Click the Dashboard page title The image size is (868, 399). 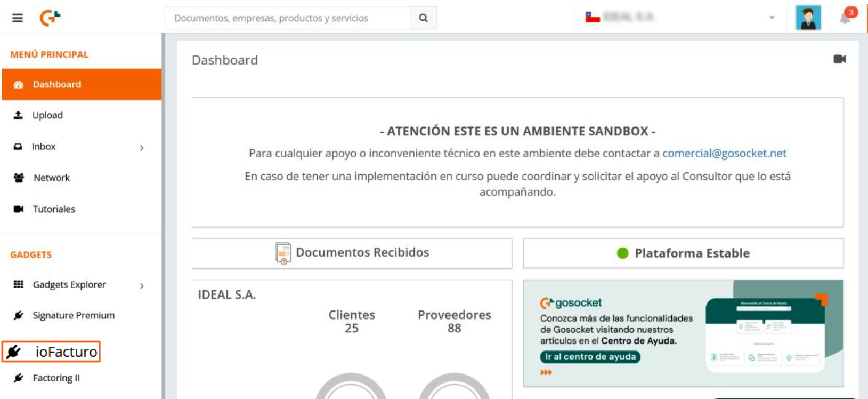pyautogui.click(x=225, y=60)
